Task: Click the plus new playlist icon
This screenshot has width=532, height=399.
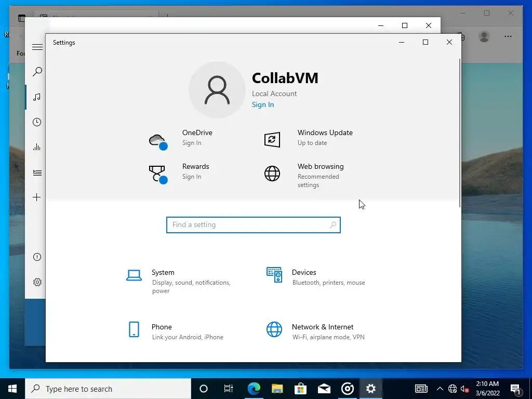Action: tap(37, 197)
